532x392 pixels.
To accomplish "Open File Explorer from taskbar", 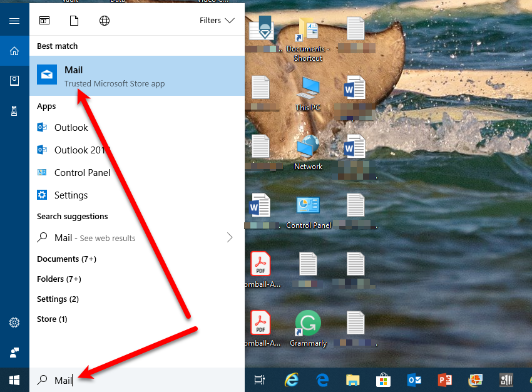I will (353, 380).
